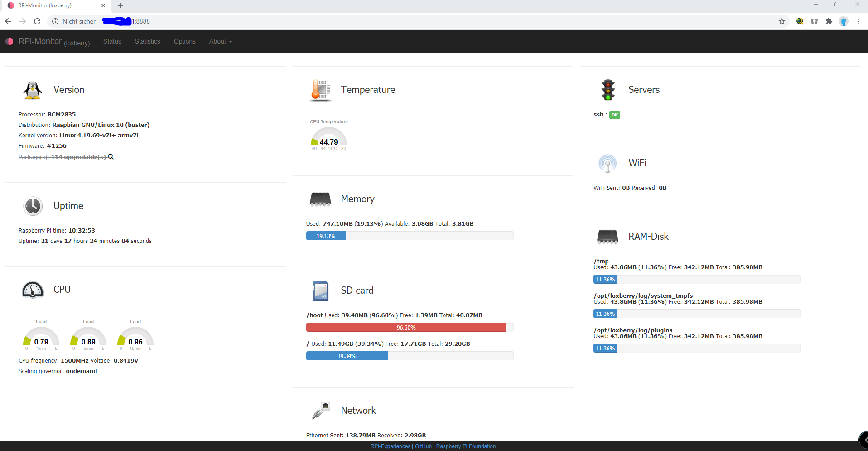
Task: Click the Servers traffic light icon
Action: (x=608, y=90)
